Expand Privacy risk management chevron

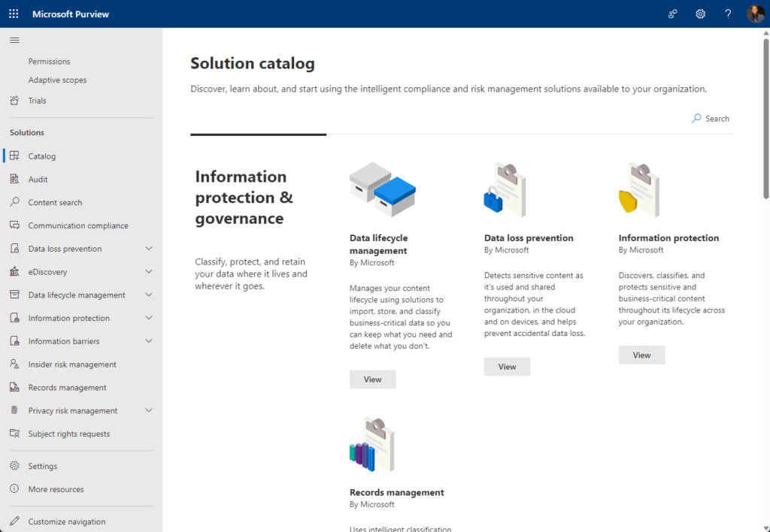(148, 410)
